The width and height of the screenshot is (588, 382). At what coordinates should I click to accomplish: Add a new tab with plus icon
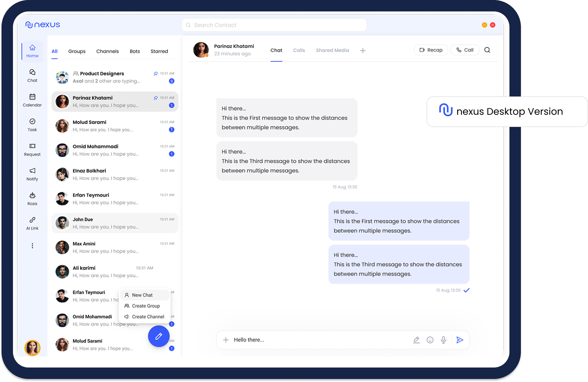363,50
